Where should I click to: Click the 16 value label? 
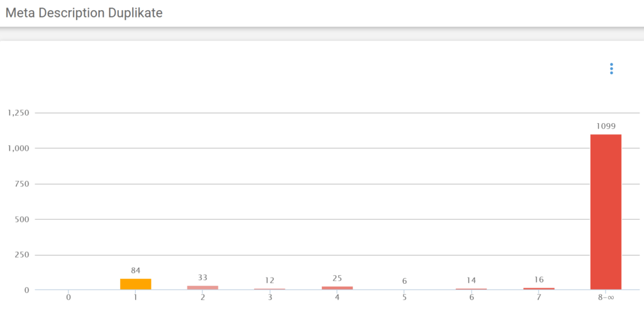point(539,279)
